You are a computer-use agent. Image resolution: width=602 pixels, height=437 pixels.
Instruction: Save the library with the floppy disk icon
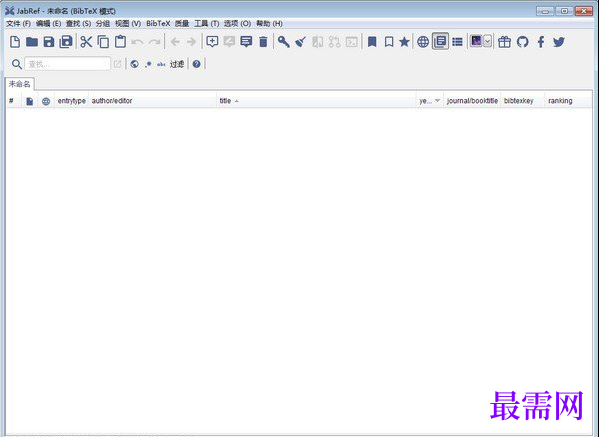49,42
